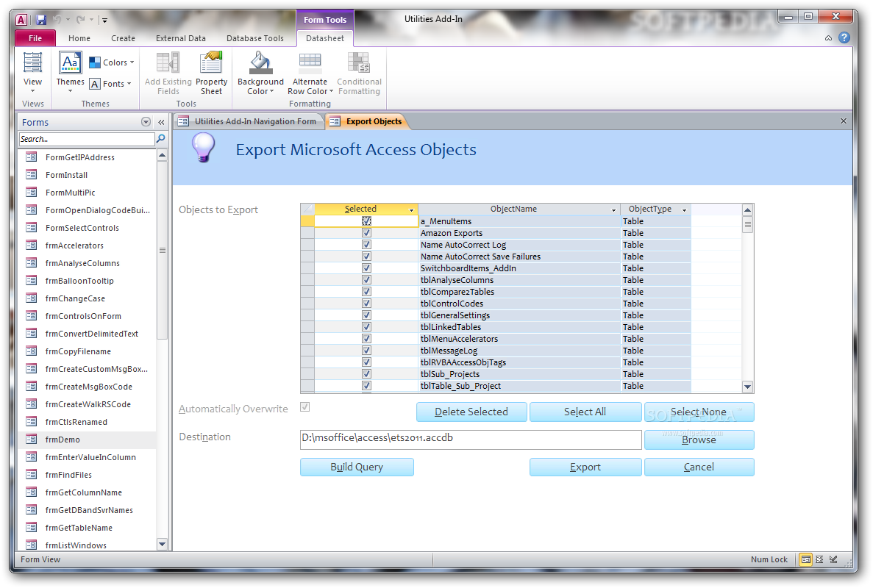Open the frmBalloonTooltip form icon
This screenshot has width=873, height=588.
[31, 281]
